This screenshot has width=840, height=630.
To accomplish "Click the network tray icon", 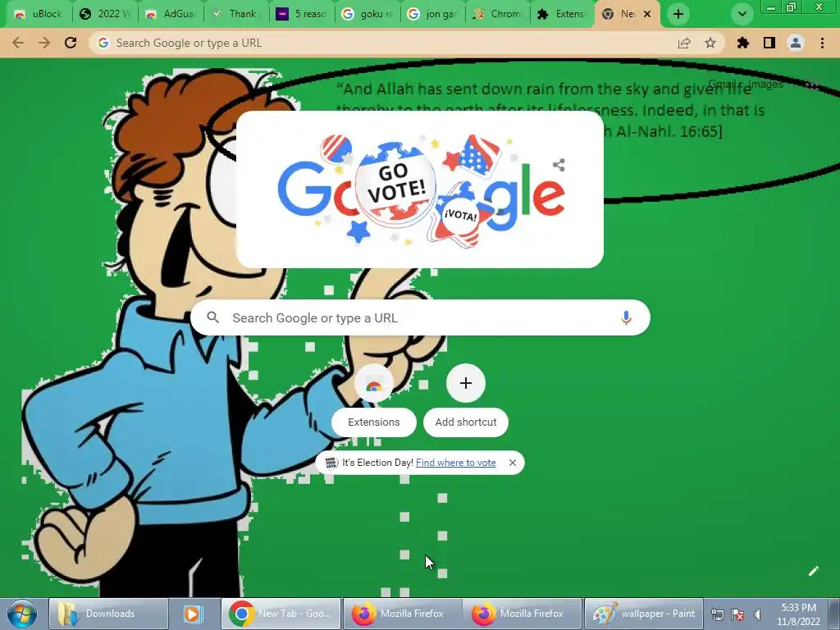I will [717, 614].
